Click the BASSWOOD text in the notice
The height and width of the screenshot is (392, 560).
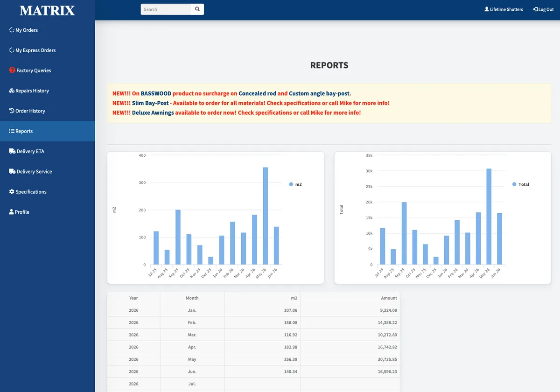click(156, 93)
